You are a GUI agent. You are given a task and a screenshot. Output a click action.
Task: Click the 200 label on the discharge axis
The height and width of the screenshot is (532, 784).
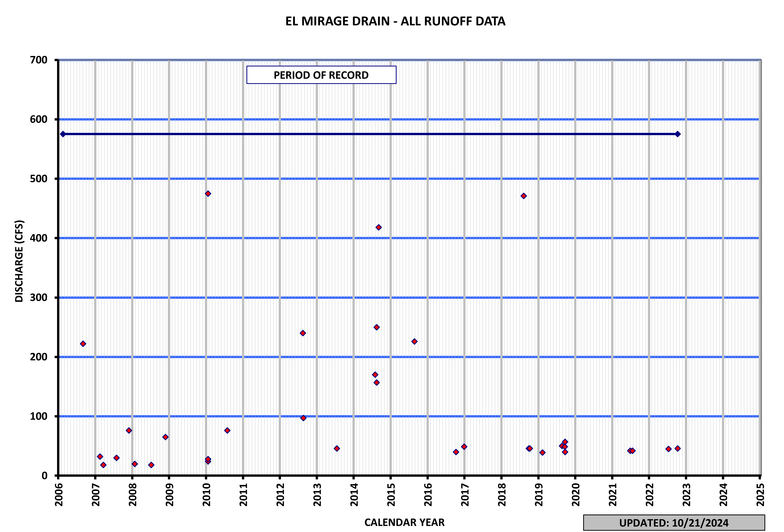pyautogui.click(x=39, y=357)
